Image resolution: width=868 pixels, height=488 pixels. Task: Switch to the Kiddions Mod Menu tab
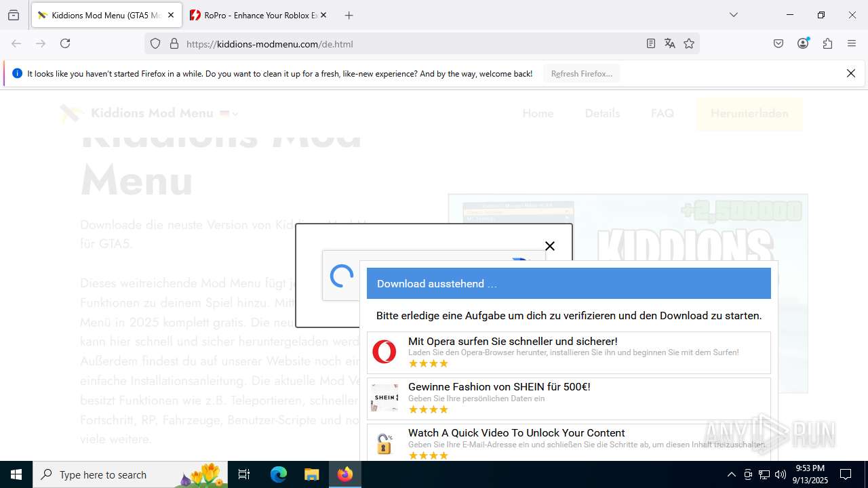106,15
